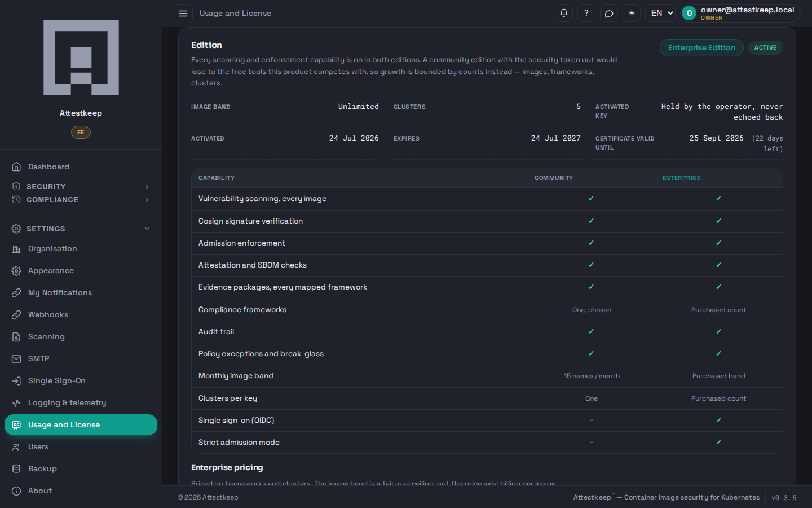This screenshot has height=508, width=812.
Task: Click the Enterprise Edition badge button
Action: click(x=701, y=48)
